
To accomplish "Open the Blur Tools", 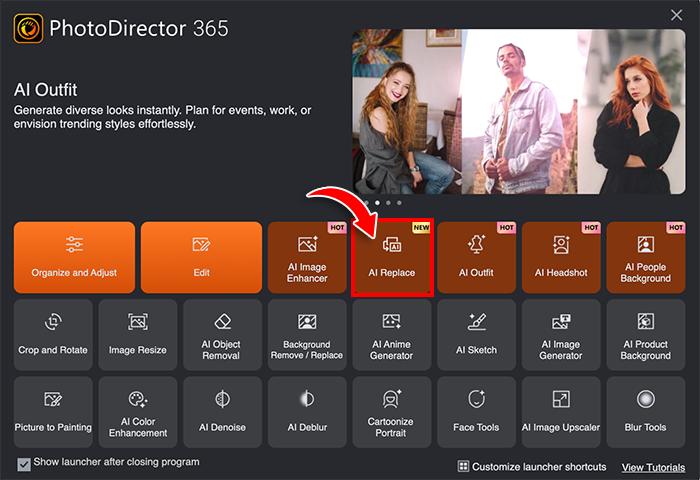I will point(645,412).
